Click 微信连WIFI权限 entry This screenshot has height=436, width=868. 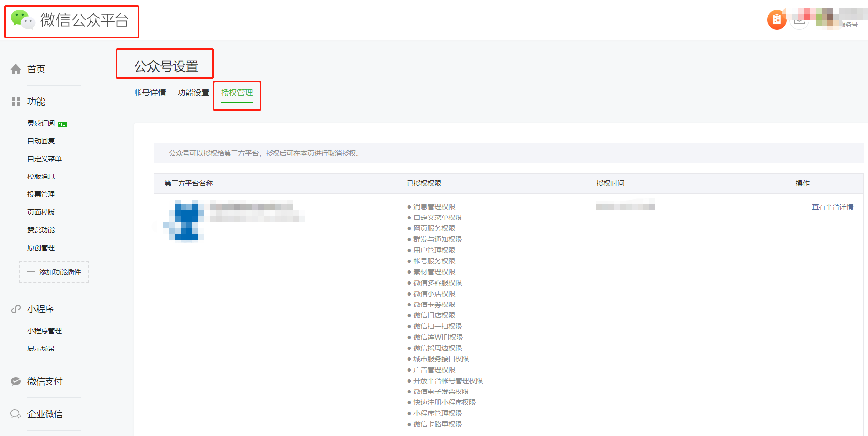pos(438,337)
